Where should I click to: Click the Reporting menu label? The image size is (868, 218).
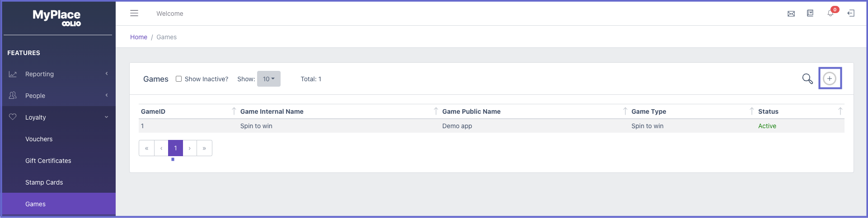39,74
